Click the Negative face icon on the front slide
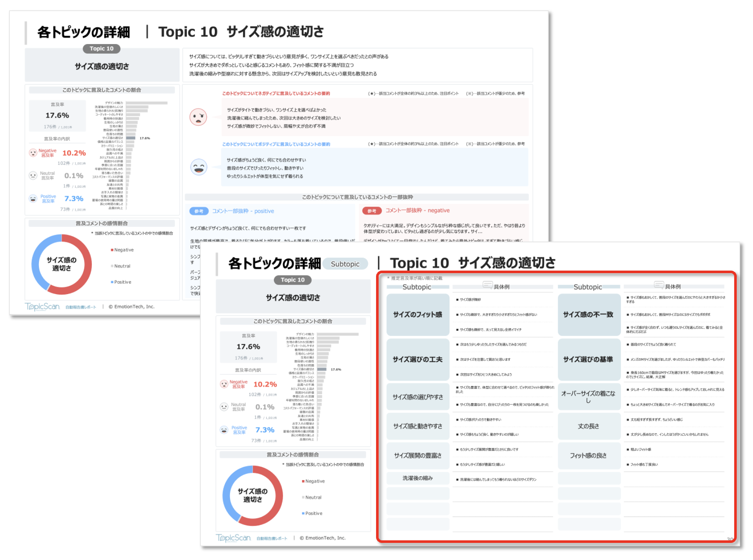The width and height of the screenshot is (753, 560). [x=224, y=384]
